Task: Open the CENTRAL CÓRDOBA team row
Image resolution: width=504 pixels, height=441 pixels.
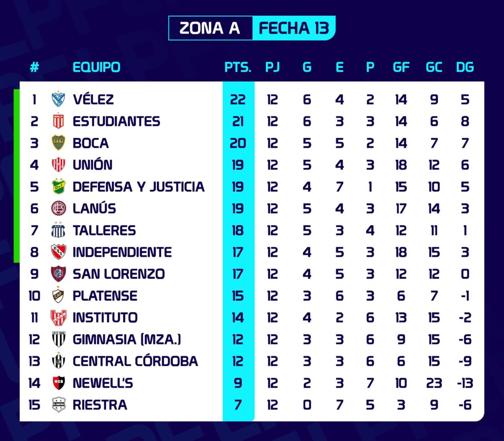Action: pyautogui.click(x=135, y=361)
